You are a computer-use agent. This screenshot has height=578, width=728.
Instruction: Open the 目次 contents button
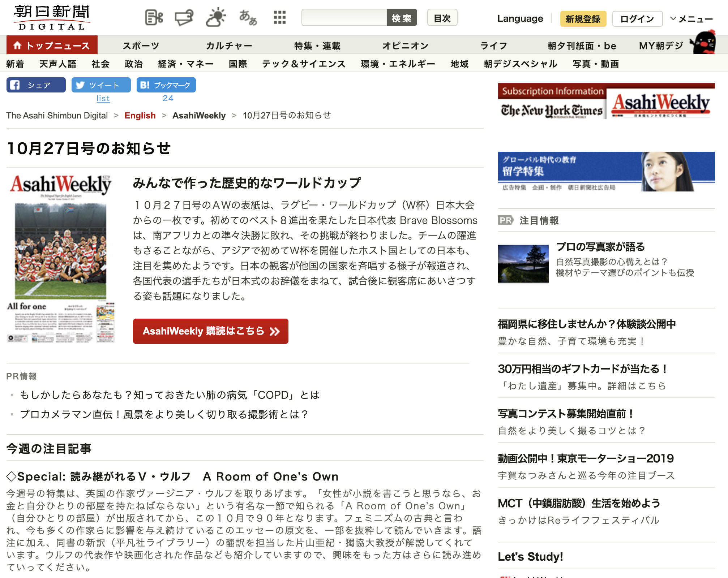(442, 18)
